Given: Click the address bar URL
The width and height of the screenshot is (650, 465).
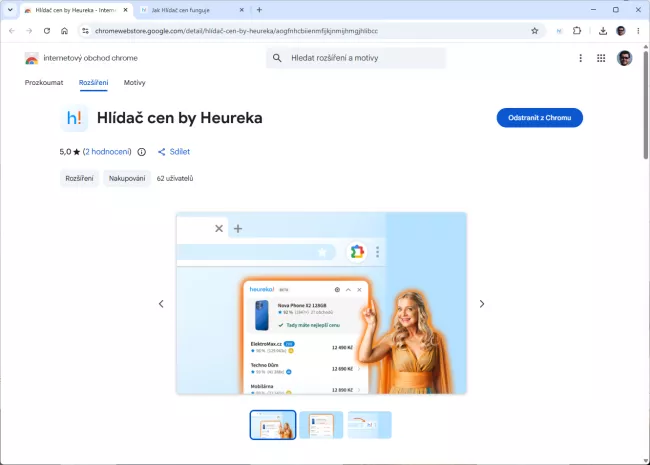Looking at the screenshot, I should (236, 31).
